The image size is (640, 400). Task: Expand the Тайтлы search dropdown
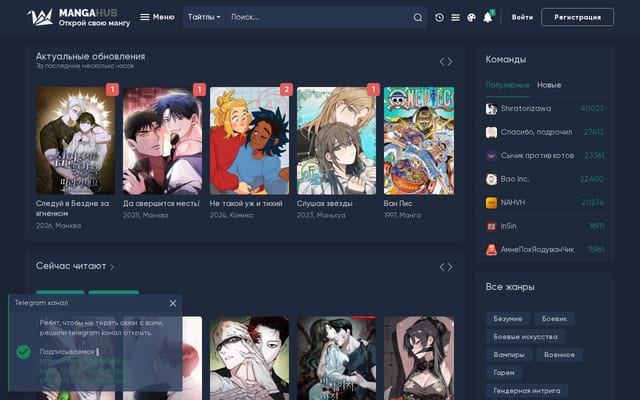pyautogui.click(x=204, y=17)
